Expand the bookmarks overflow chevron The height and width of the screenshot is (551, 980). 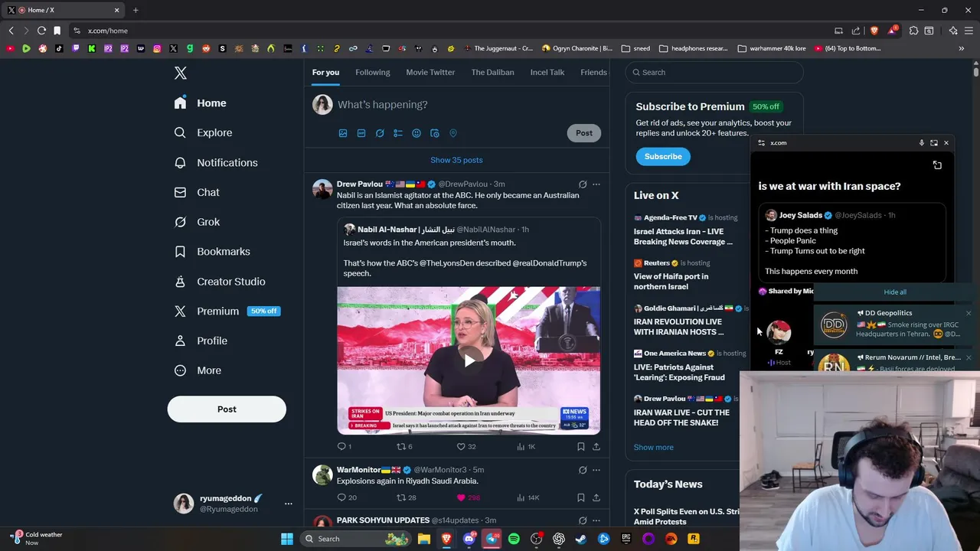pos(962,48)
